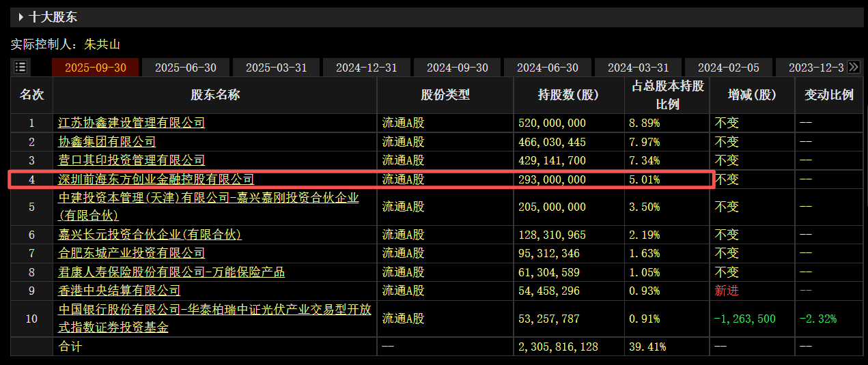Select the 2024-06-30 date tab
The width and height of the screenshot is (868, 365).
547,68
